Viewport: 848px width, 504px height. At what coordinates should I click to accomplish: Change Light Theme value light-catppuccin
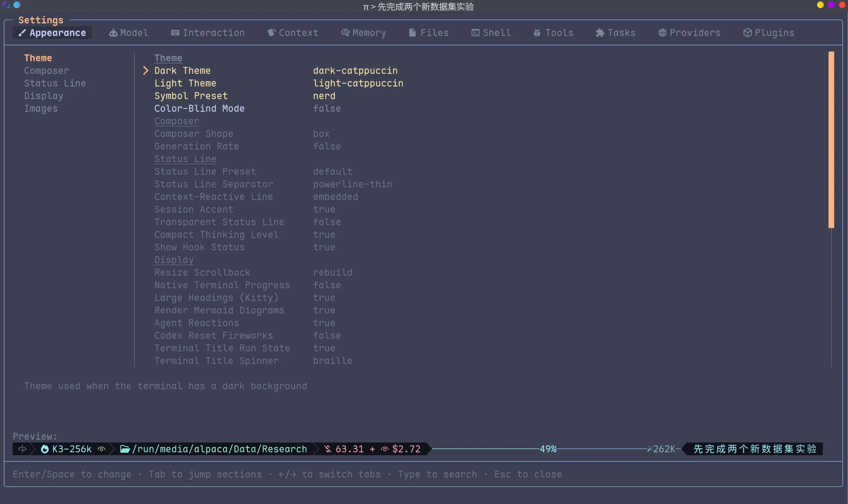358,83
